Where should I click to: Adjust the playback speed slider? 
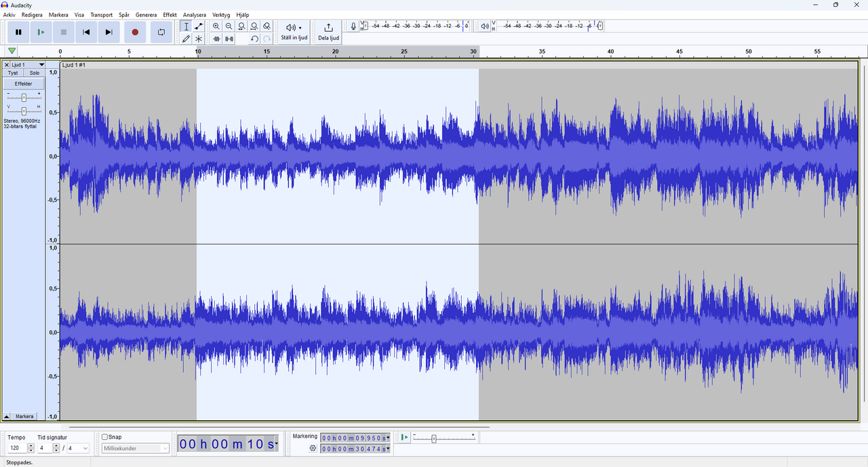(434, 438)
